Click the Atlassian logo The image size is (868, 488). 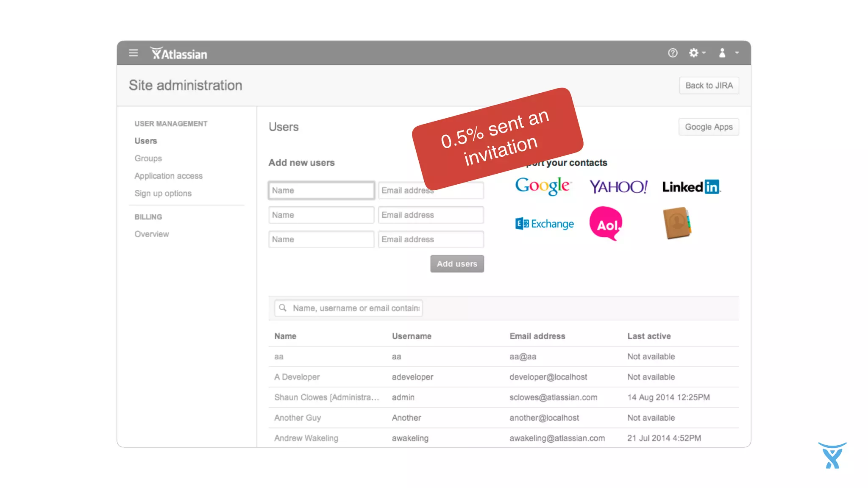[179, 54]
